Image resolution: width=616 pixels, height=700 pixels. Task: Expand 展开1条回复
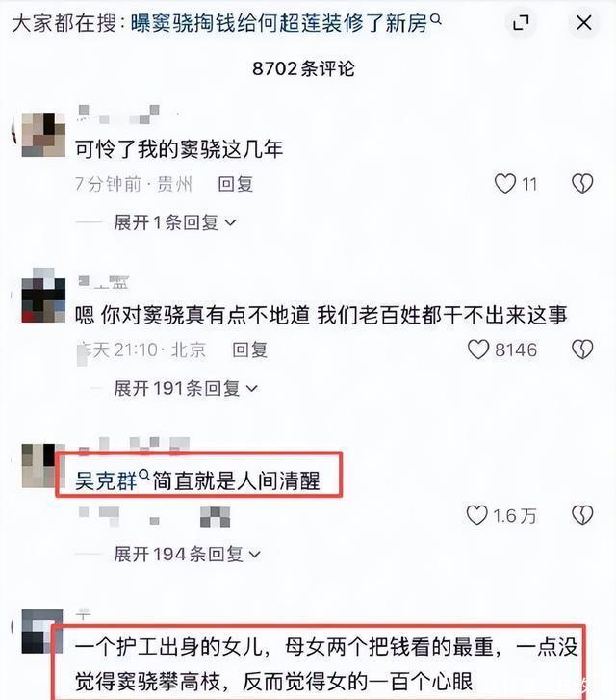click(x=174, y=222)
